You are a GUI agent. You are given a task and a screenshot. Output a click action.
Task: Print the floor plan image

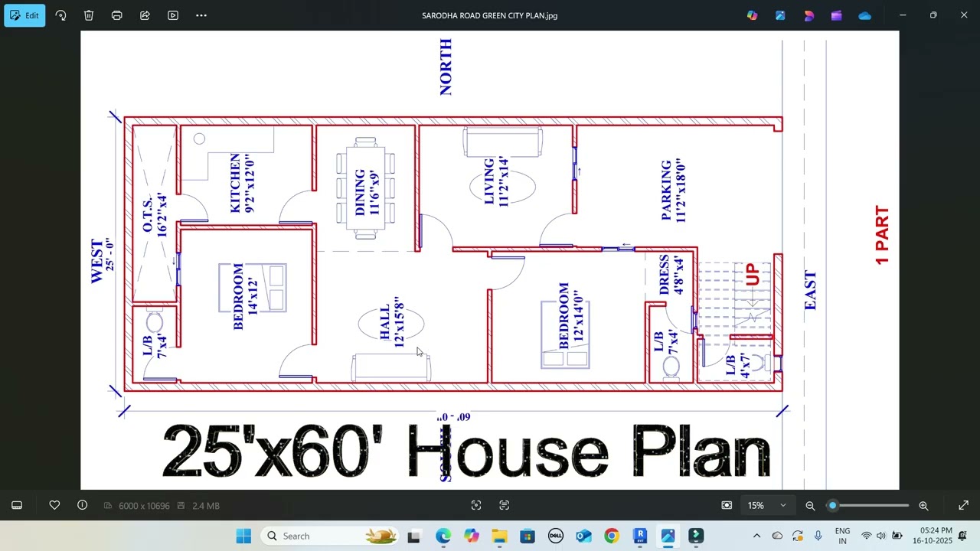(116, 15)
